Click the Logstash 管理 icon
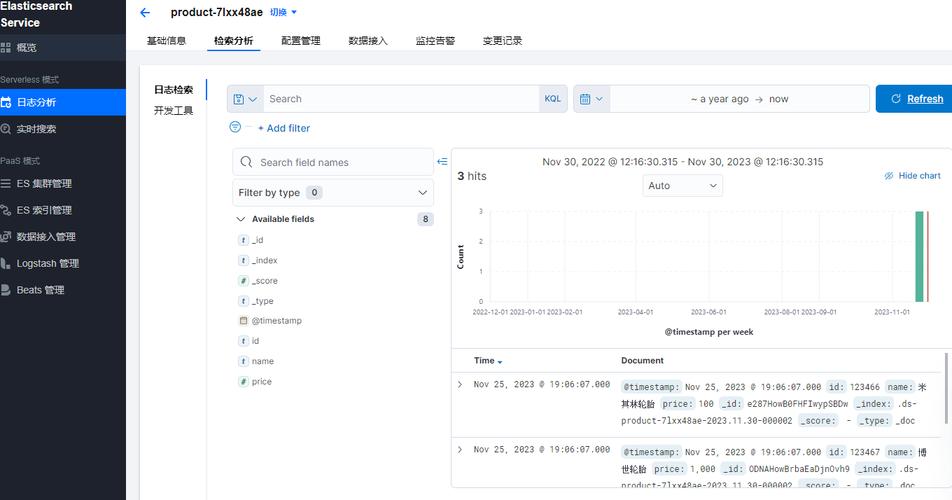Image resolution: width=952 pixels, height=500 pixels. [x=5, y=263]
